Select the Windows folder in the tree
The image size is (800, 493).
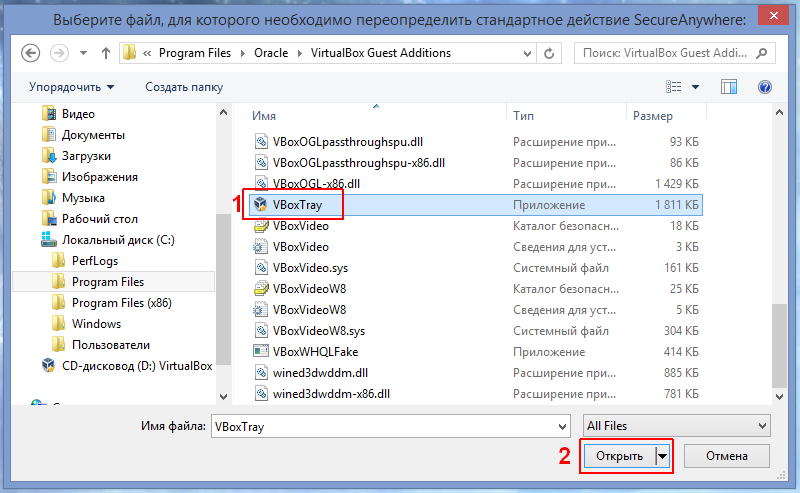click(96, 324)
